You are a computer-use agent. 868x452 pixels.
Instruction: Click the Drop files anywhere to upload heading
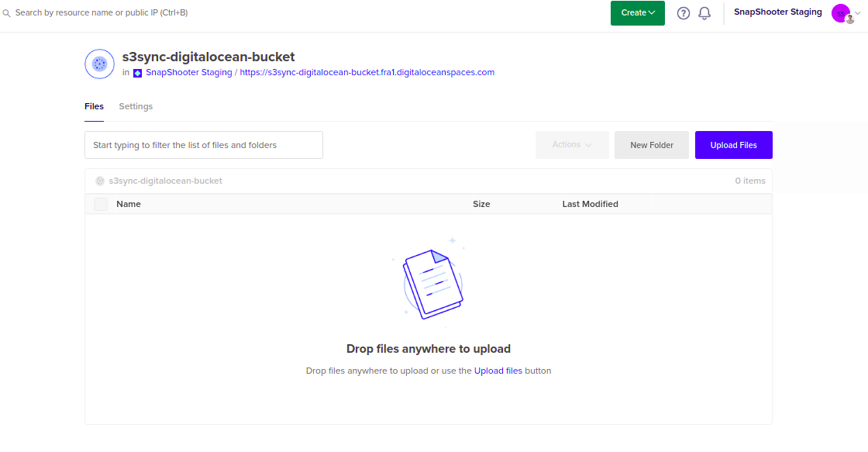click(429, 349)
